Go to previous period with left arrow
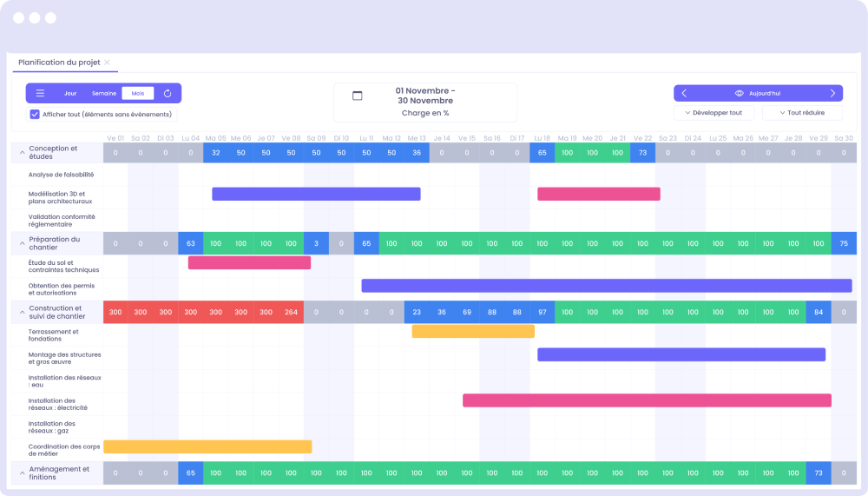 click(x=684, y=93)
